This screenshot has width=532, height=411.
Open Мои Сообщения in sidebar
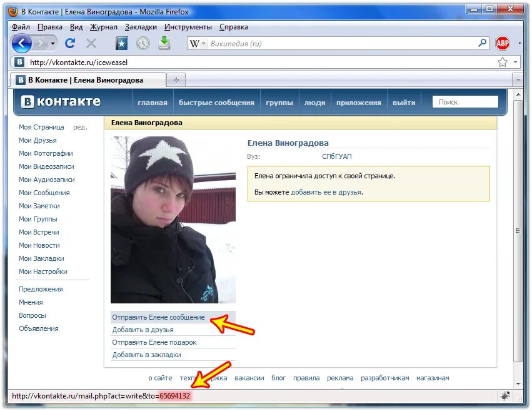44,193
